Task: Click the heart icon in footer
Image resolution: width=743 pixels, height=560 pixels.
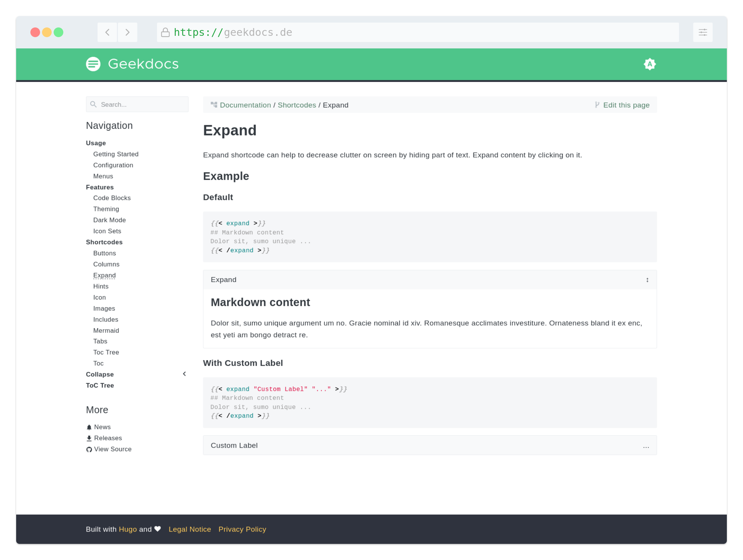Action: click(x=158, y=529)
